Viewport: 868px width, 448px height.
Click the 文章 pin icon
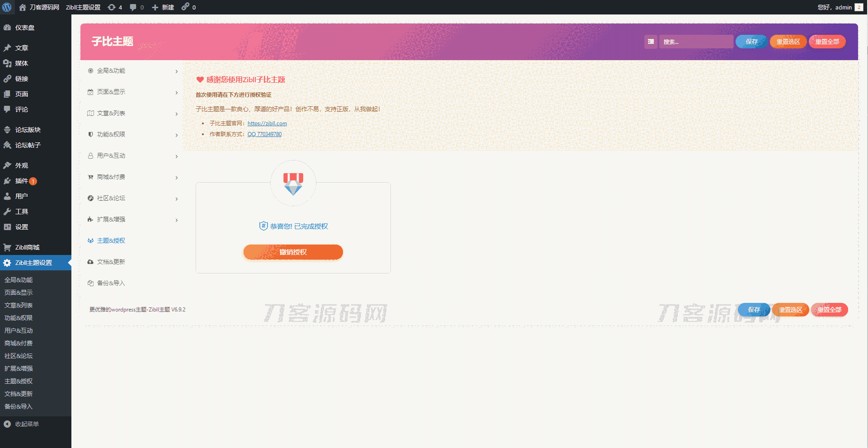7,48
